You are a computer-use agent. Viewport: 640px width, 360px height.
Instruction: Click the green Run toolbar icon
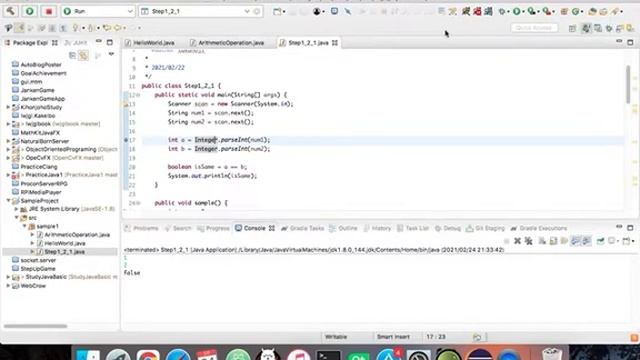[517, 11]
